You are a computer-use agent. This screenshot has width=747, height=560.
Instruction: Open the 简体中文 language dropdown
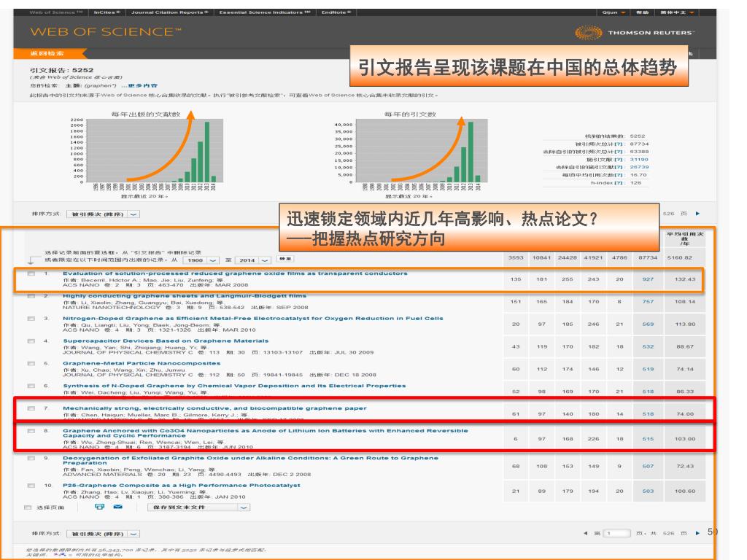click(x=677, y=12)
